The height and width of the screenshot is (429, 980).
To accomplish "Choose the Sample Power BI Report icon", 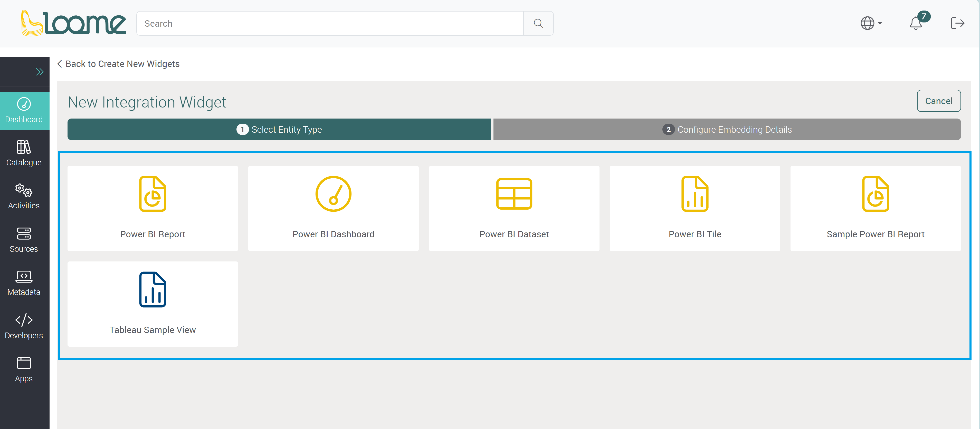I will [876, 193].
